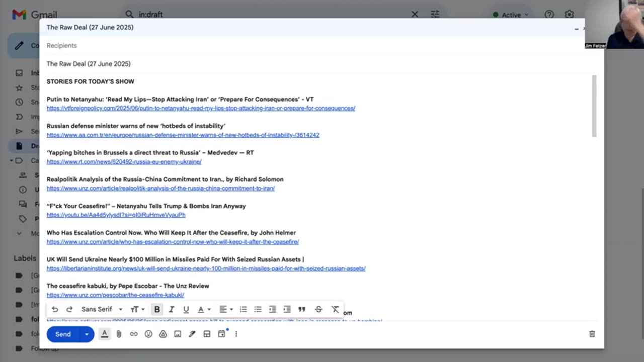Toggle Underline formatting
644x362 pixels.
point(186,309)
